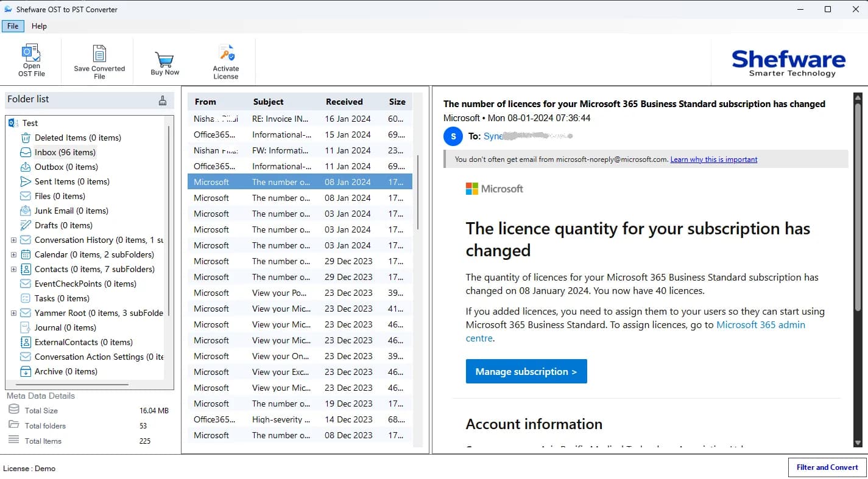Click the Activate License icon
Screen dimensions: 868x479
tap(226, 53)
